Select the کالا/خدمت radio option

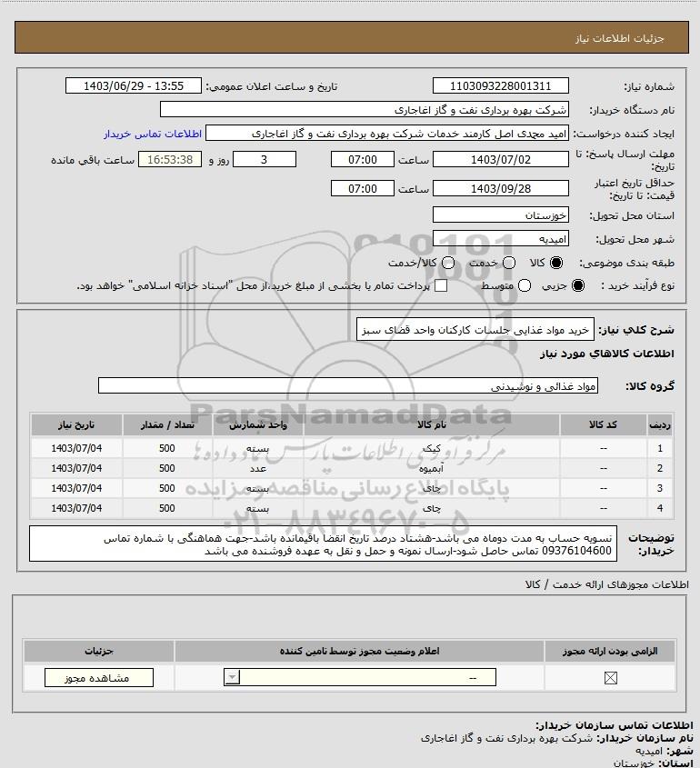pos(447,263)
